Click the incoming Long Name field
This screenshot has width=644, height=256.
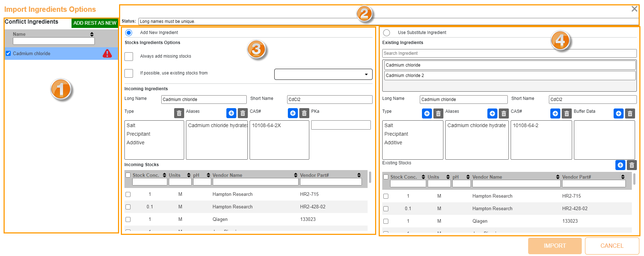[x=204, y=100]
